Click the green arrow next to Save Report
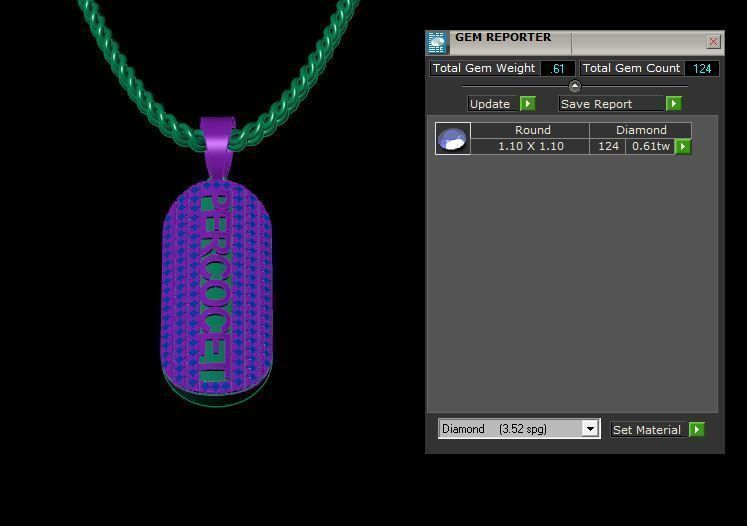747x526 pixels. pyautogui.click(x=674, y=103)
